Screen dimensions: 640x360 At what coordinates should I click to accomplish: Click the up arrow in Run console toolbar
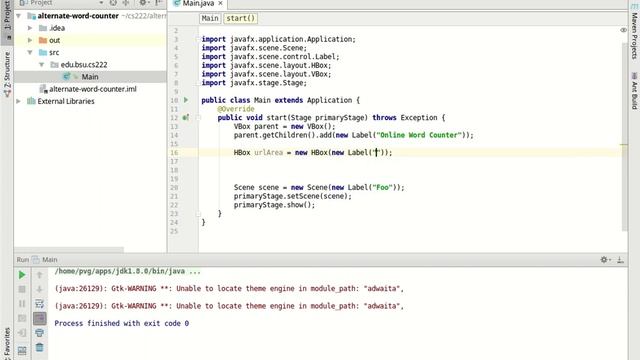[40, 275]
